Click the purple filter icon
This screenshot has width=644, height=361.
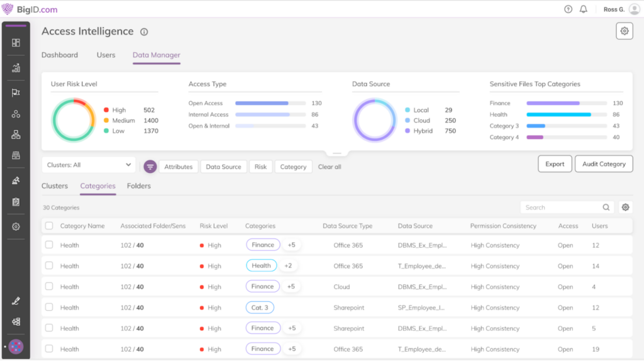(x=150, y=167)
